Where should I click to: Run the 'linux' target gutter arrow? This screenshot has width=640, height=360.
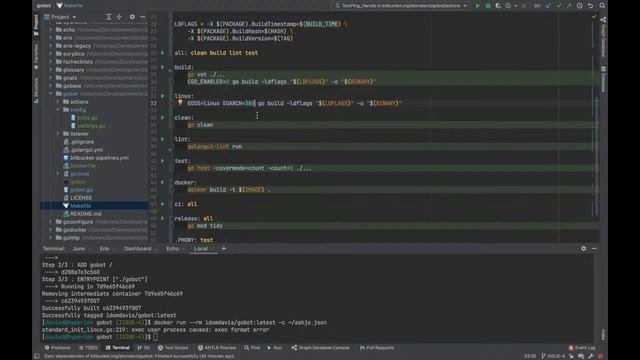pos(162,96)
